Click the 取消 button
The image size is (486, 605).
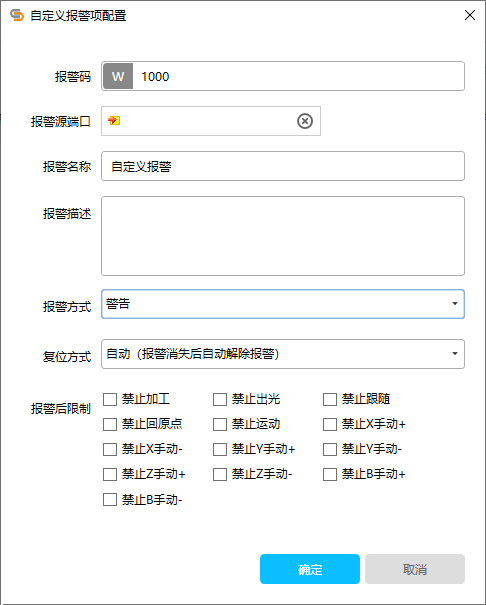(415, 569)
